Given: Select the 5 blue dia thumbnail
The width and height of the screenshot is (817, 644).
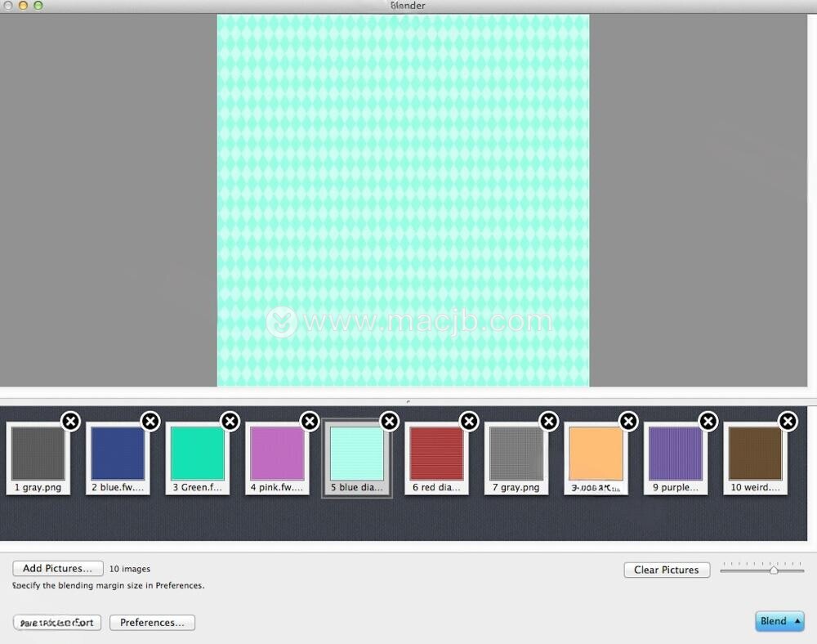Looking at the screenshot, I should tap(357, 458).
